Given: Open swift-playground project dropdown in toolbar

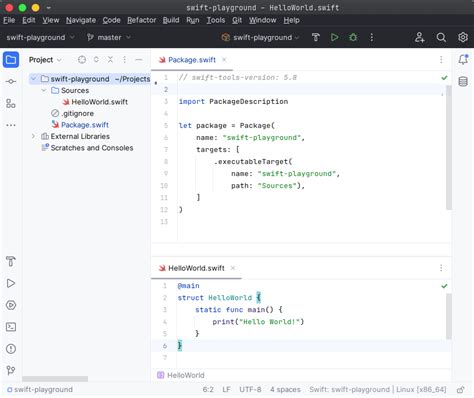Looking at the screenshot, I should tap(40, 37).
